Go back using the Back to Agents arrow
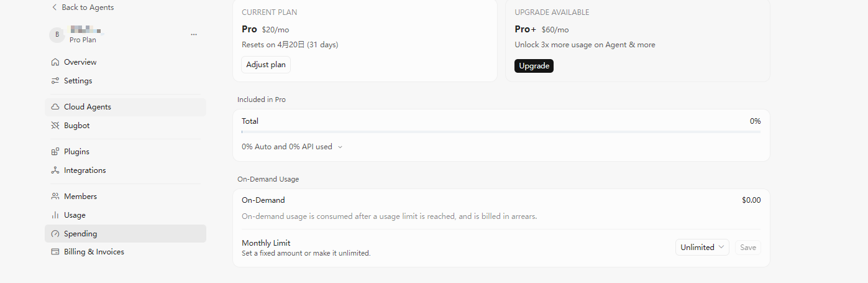This screenshot has height=283, width=868. 54,7
